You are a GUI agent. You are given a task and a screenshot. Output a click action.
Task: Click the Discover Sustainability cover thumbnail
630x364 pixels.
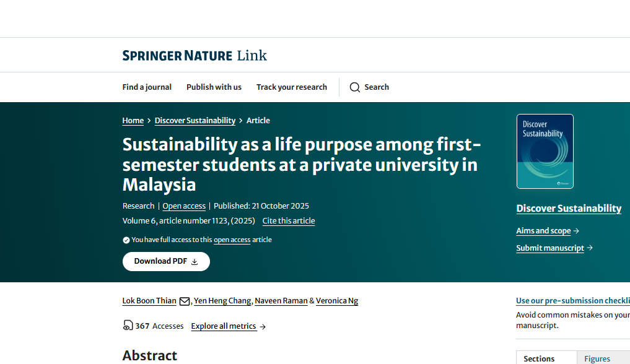[545, 151]
